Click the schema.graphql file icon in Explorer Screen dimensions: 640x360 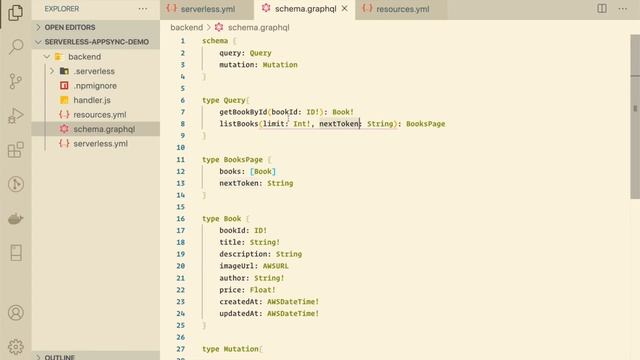click(x=64, y=129)
